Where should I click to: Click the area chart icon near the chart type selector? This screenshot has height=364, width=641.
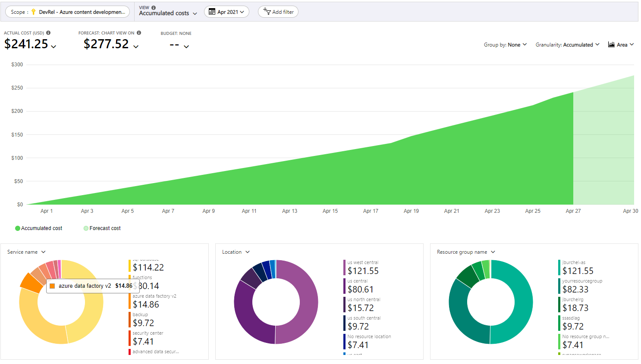point(611,44)
